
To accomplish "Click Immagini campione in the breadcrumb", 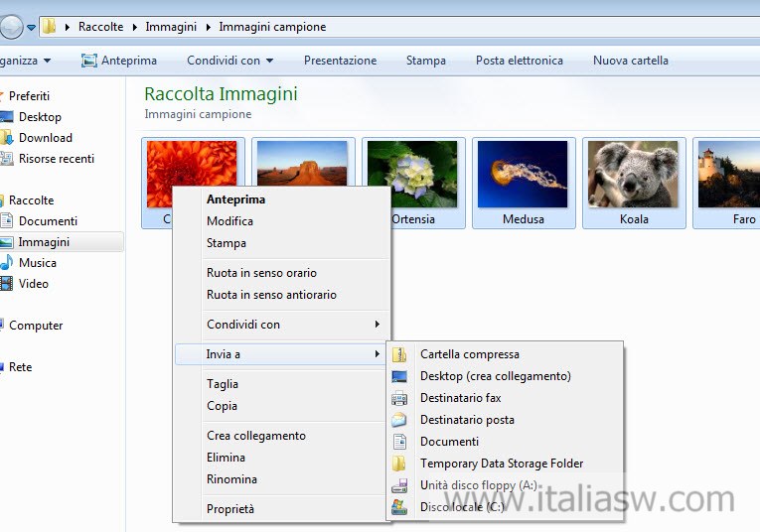I will pos(272,27).
